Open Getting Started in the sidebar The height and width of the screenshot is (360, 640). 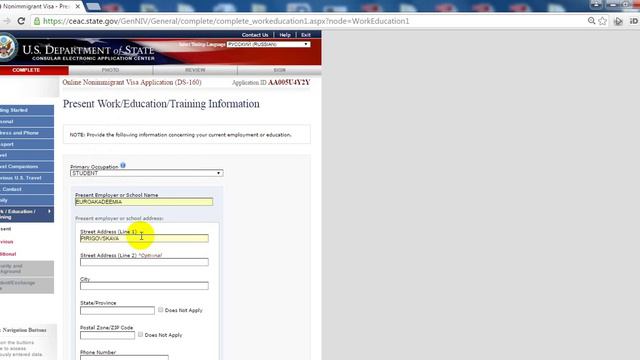[27, 110]
